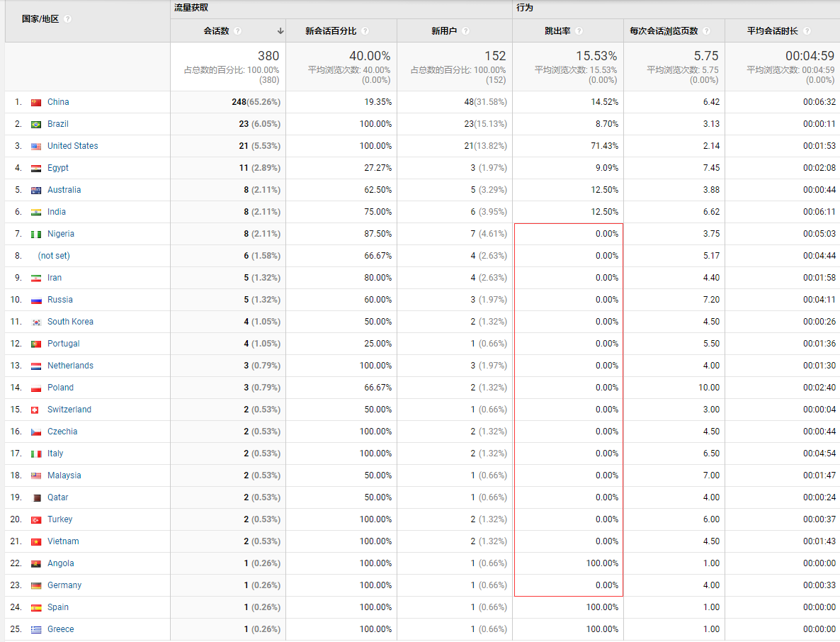The width and height of the screenshot is (840, 642).
Task: Click the help icon beside 每次会话浏览页数
Action: (x=705, y=30)
